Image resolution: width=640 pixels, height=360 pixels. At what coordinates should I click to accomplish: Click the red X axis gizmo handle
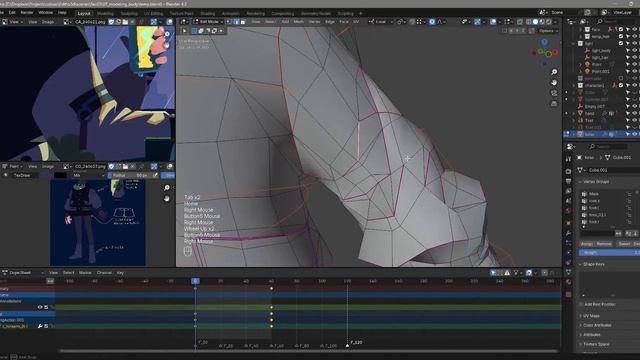[555, 53]
